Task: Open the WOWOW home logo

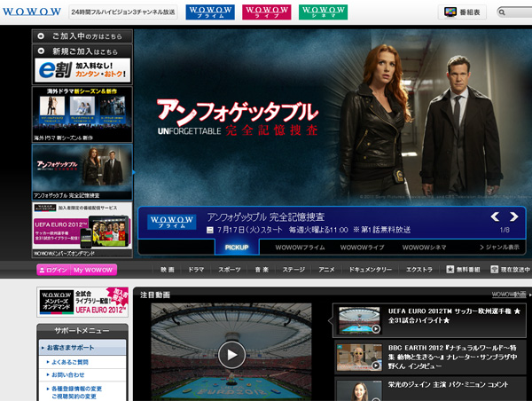Action: tap(32, 12)
